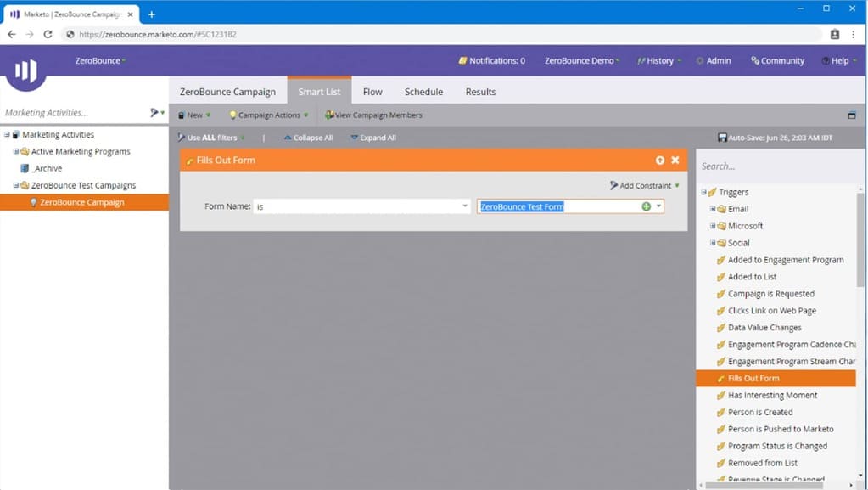The width and height of the screenshot is (868, 490).
Task: Click the browser reload icon
Action: pyautogui.click(x=48, y=34)
